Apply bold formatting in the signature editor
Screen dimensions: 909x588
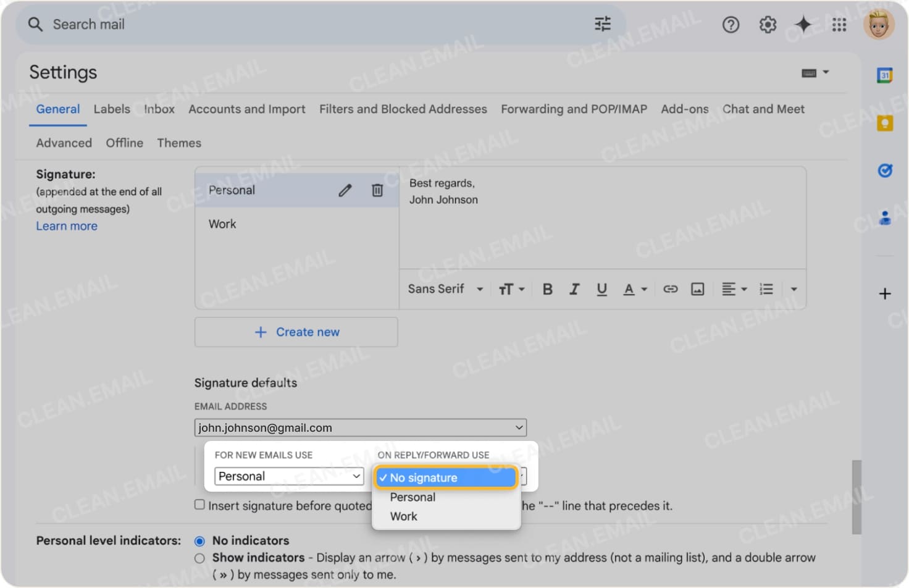547,288
